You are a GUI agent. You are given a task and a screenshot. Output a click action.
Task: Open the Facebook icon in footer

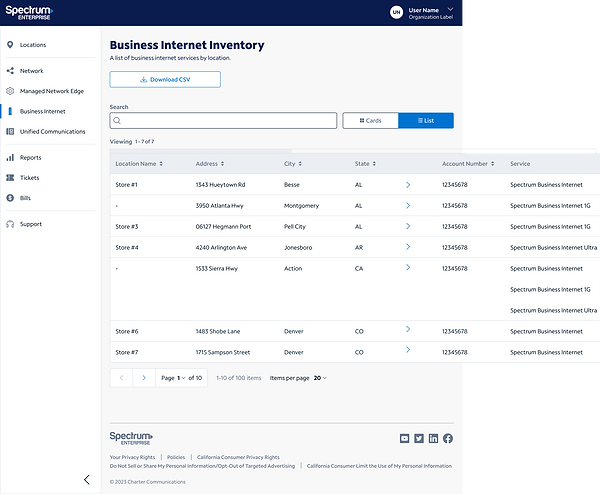point(448,439)
